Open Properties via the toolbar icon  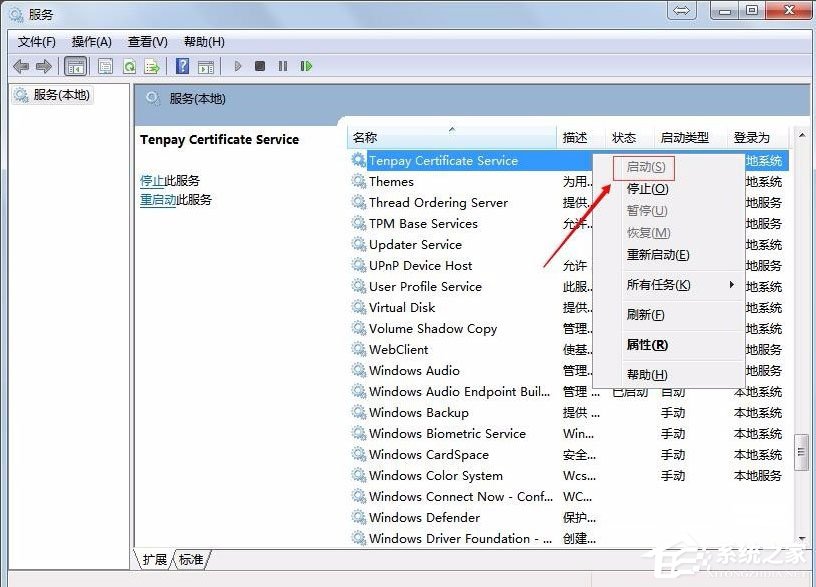click(105, 66)
